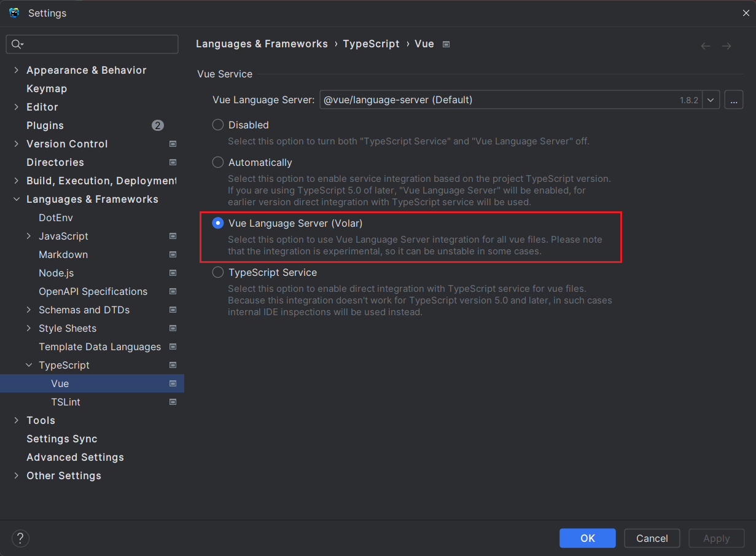Expand the JavaScript node chevron
Screen dimensions: 756x556
pyautogui.click(x=28, y=236)
